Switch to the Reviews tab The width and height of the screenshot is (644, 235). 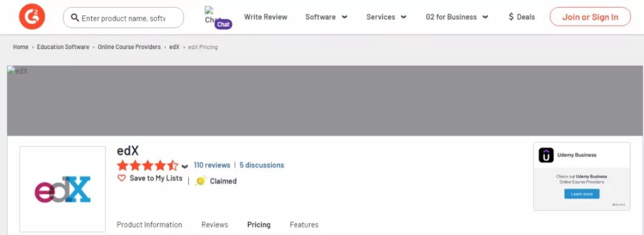pos(214,225)
